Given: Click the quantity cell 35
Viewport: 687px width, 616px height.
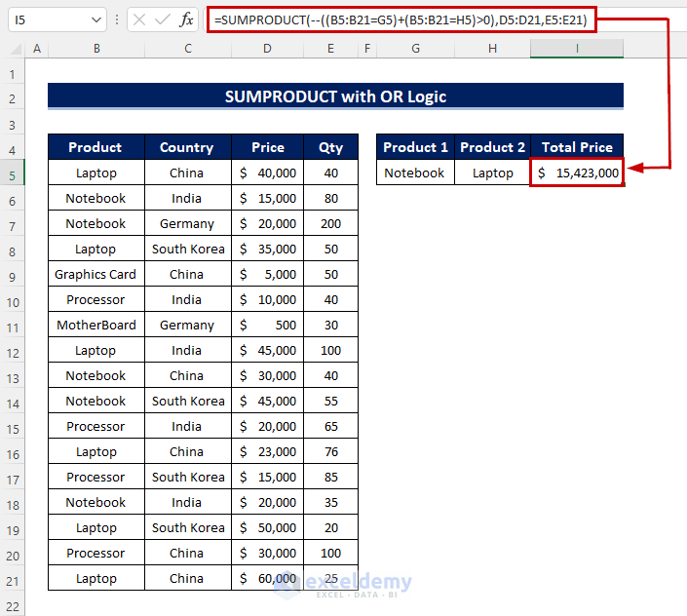Looking at the screenshot, I should tap(330, 503).
